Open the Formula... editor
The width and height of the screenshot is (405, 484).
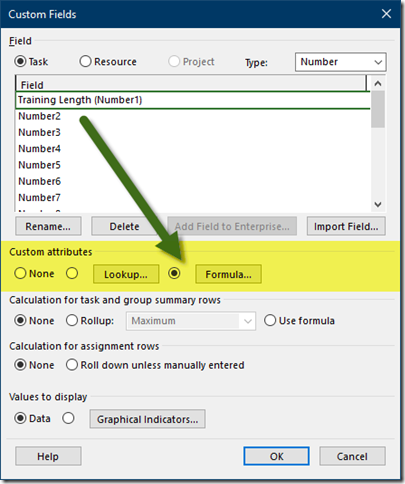(228, 274)
